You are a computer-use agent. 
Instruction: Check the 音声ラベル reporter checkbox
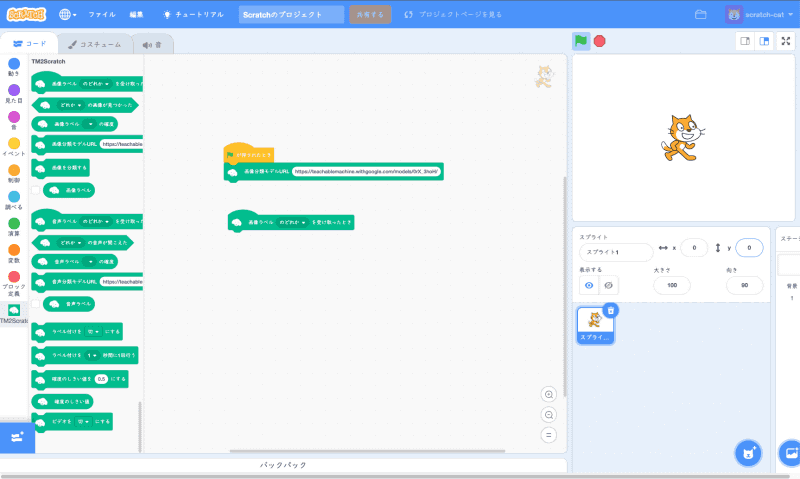click(36, 303)
